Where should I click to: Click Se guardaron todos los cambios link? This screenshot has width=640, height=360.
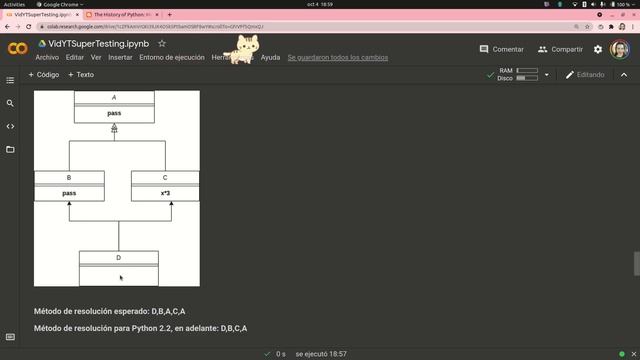[338, 58]
